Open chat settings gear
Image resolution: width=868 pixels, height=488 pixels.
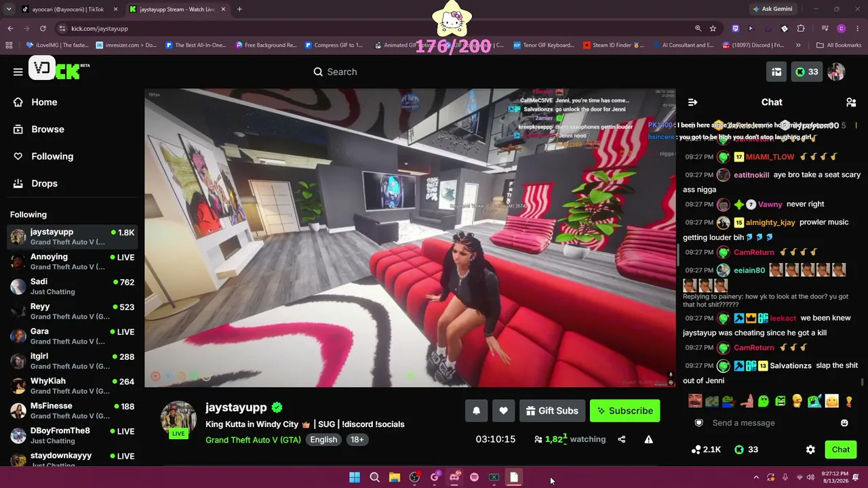(810, 449)
